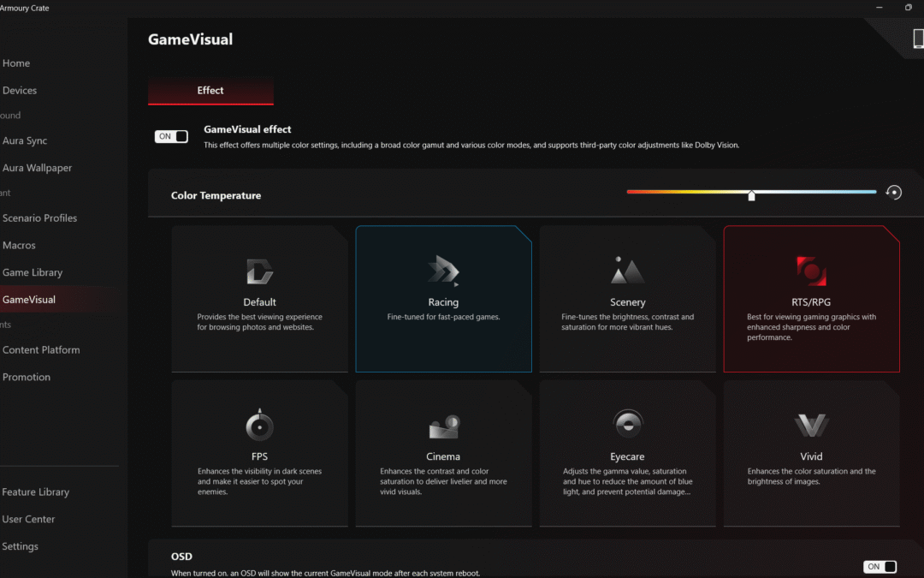Select the Default mode icon
This screenshot has height=578, width=924.
[259, 271]
